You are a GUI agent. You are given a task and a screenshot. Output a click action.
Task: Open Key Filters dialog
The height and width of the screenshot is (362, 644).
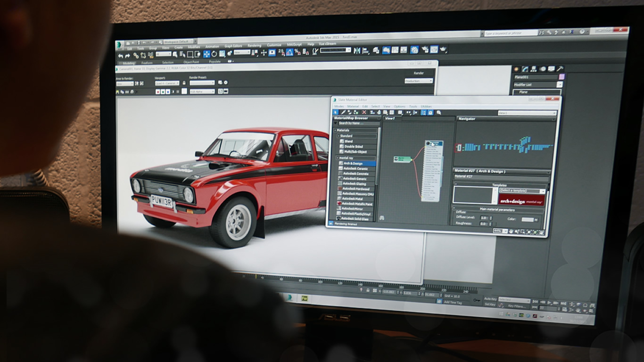click(x=516, y=306)
